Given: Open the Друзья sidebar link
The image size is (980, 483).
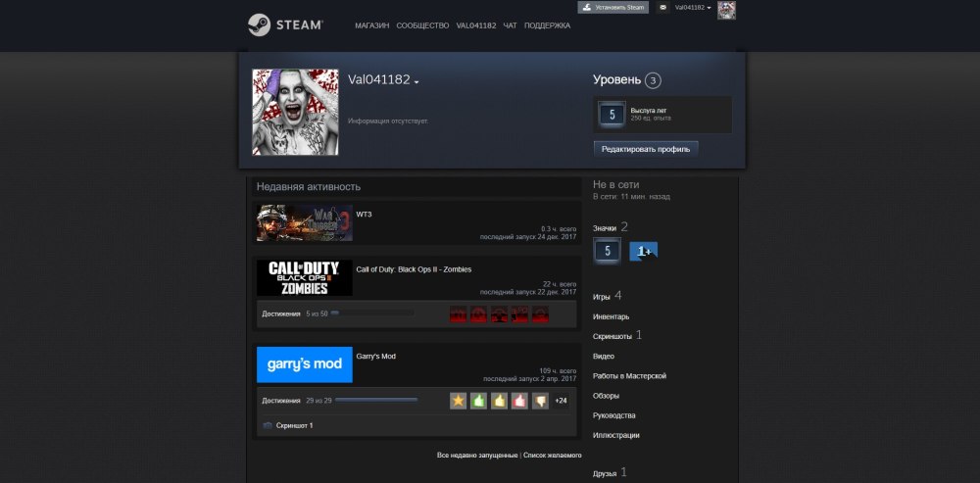Looking at the screenshot, I should pos(605,473).
